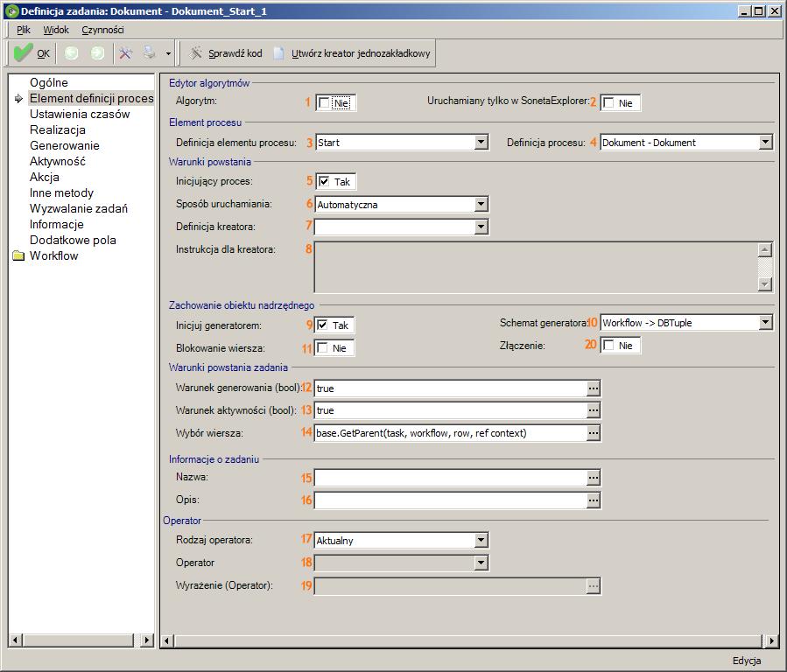This screenshot has width=787, height=672.
Task: Uncheck the Inicjujący proces checkbox
Action: [324, 181]
